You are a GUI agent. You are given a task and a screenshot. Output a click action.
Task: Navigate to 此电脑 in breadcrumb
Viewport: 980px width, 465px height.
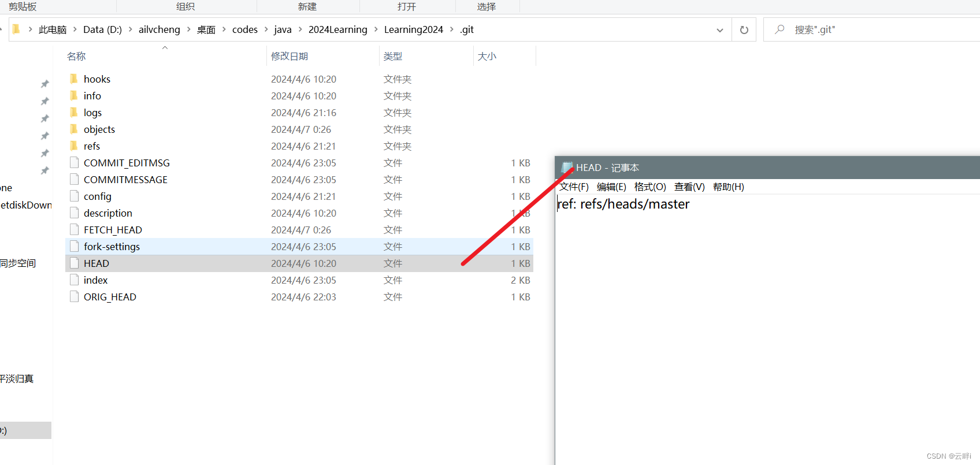coord(53,29)
